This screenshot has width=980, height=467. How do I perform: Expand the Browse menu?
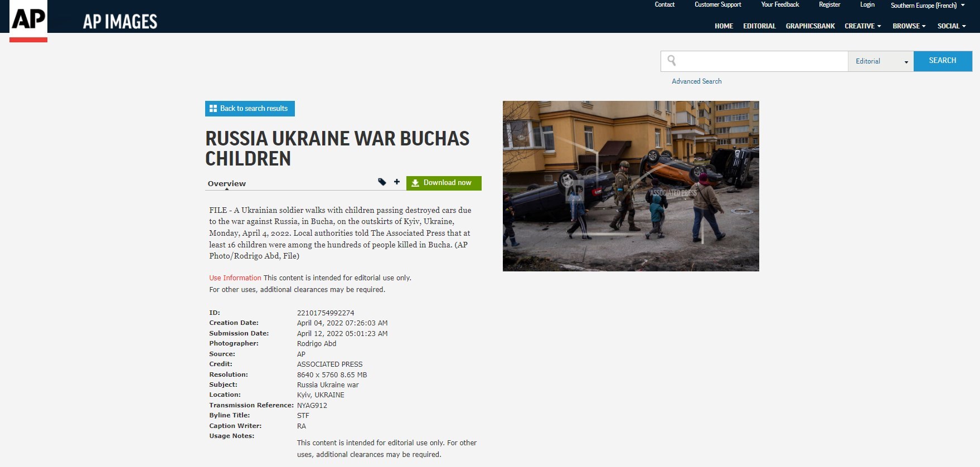click(909, 26)
